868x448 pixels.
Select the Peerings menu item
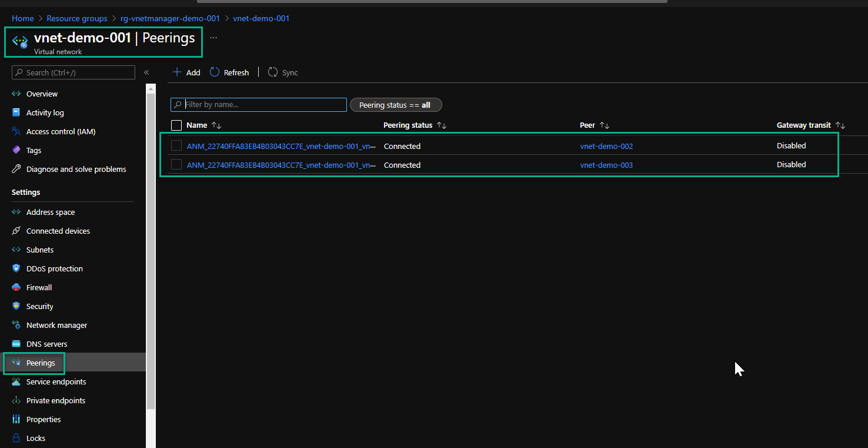[x=41, y=363]
